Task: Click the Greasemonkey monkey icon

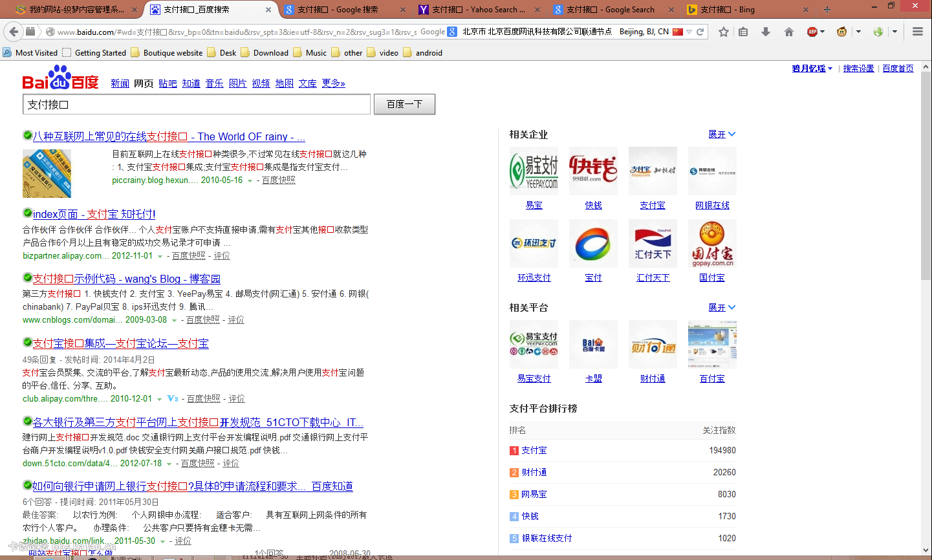Action: (x=841, y=32)
